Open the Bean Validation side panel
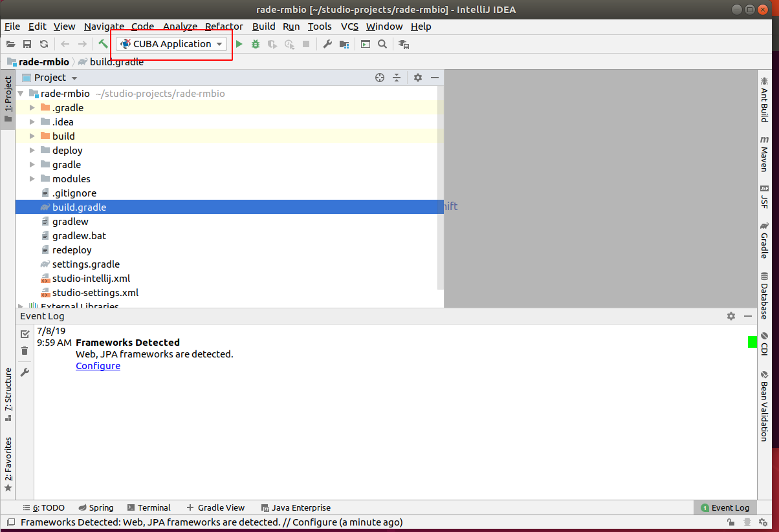This screenshot has width=779, height=532. click(x=764, y=406)
